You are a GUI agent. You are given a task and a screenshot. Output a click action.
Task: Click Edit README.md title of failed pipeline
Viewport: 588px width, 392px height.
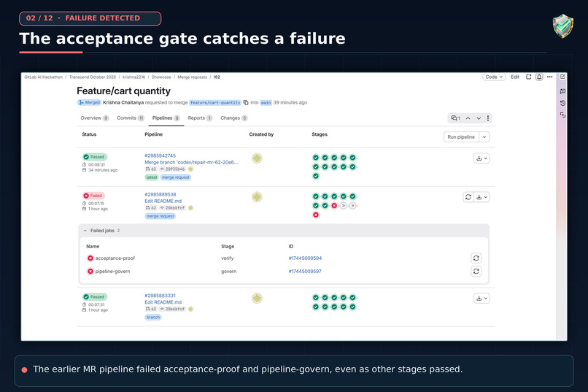163,201
